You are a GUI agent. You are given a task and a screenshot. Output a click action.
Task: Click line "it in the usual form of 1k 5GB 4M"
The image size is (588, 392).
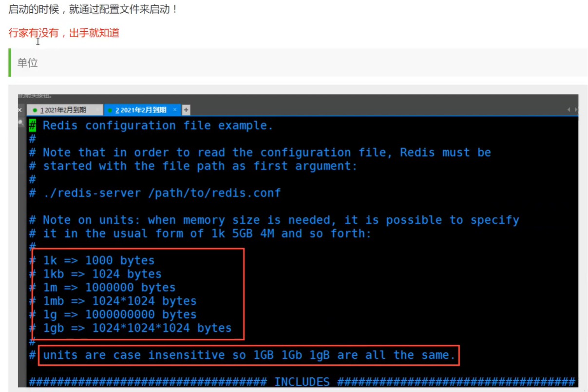tap(207, 234)
